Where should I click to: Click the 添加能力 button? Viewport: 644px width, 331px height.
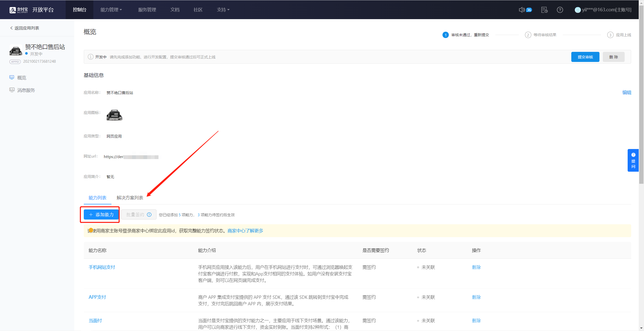tap(101, 214)
